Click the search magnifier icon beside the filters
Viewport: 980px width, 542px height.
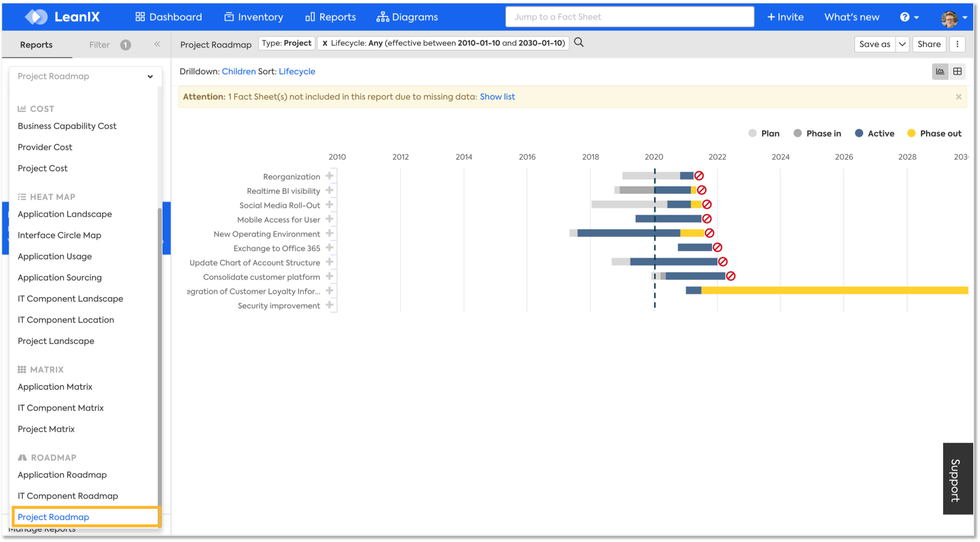point(578,43)
